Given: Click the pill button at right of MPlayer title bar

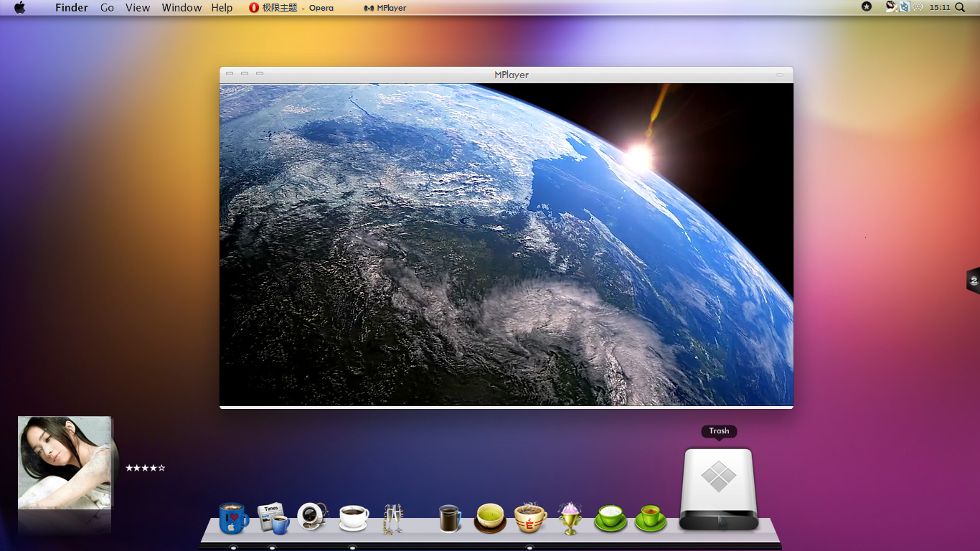Looking at the screenshot, I should point(780,74).
